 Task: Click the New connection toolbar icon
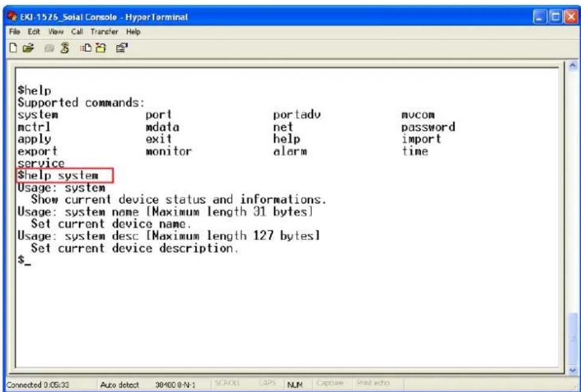click(13, 48)
